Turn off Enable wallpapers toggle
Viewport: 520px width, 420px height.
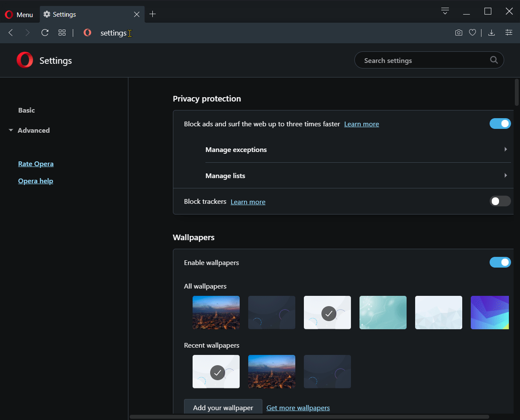pos(500,262)
